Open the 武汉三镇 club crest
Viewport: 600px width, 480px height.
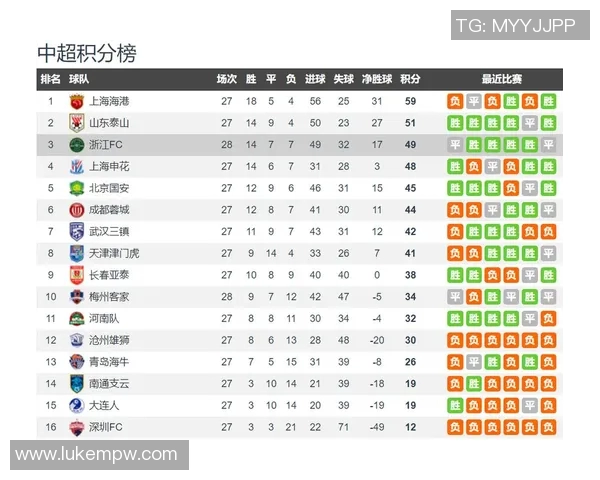click(x=77, y=231)
